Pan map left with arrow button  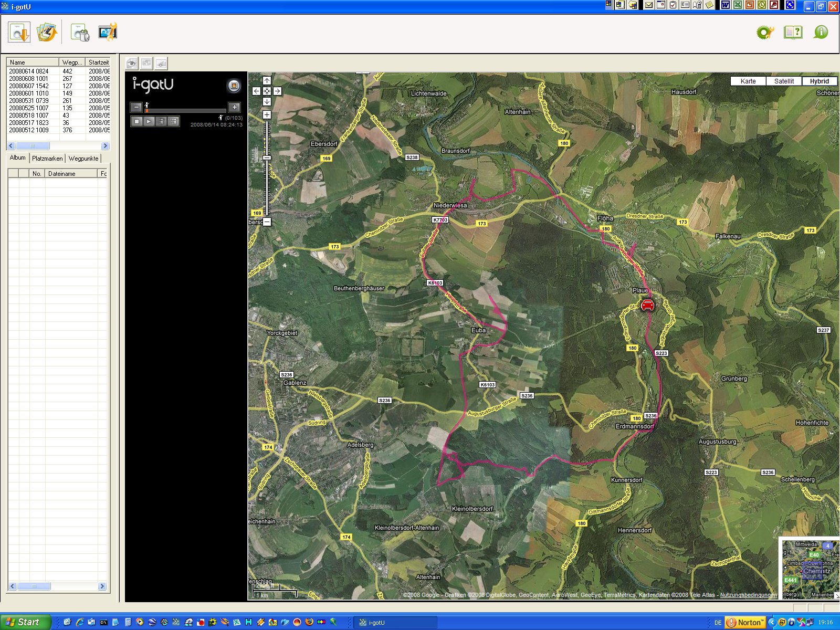point(256,91)
